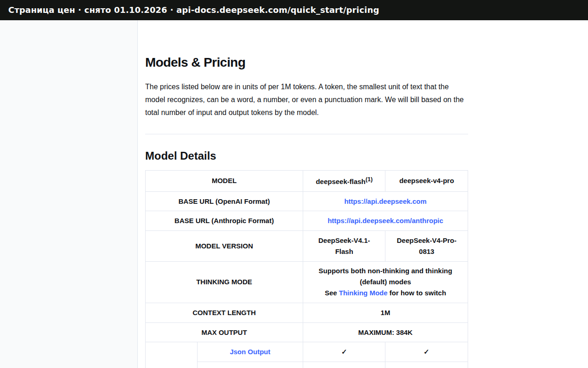588x368 pixels.
Task: Select the 1M context length value
Action: coord(385,313)
